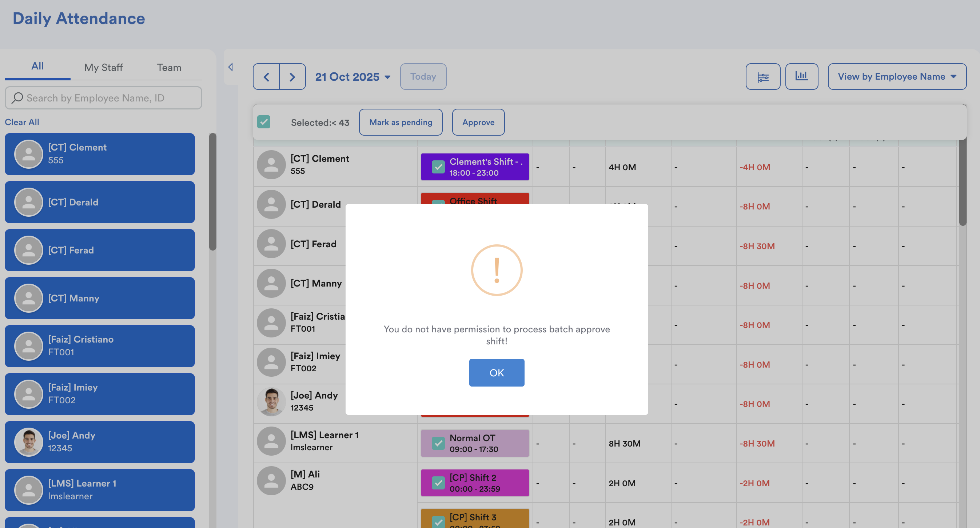Click the previous day arrow icon
The height and width of the screenshot is (528, 980).
[266, 77]
